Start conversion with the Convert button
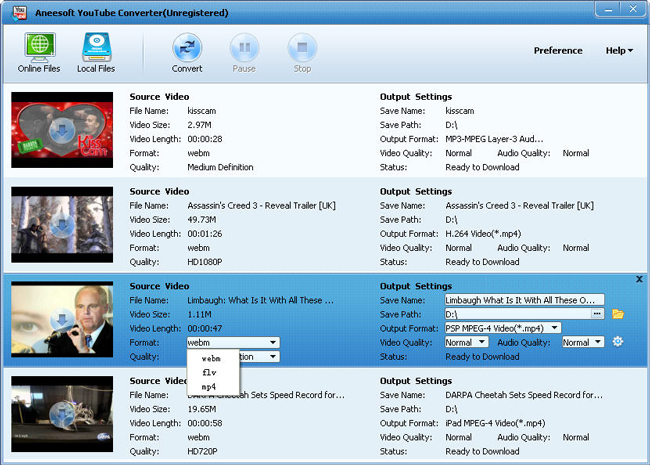 [x=187, y=53]
